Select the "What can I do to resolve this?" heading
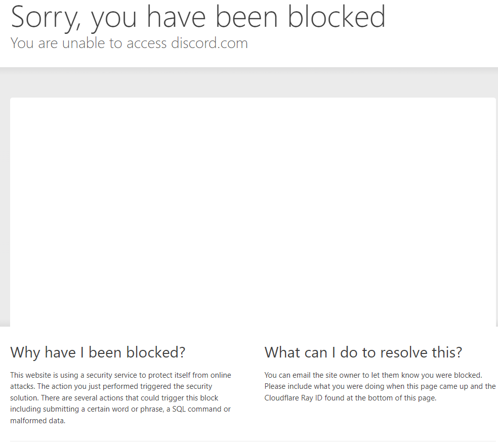498x448 pixels. (363, 352)
